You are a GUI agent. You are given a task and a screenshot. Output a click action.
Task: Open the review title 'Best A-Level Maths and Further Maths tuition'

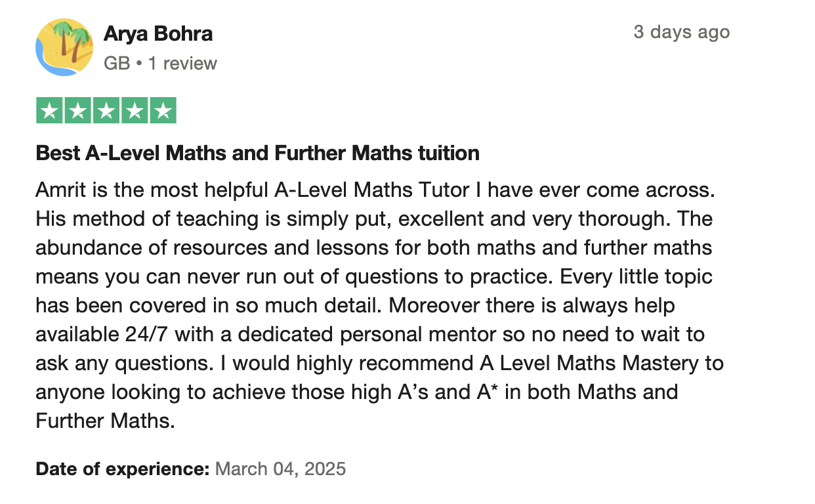pyautogui.click(x=257, y=154)
